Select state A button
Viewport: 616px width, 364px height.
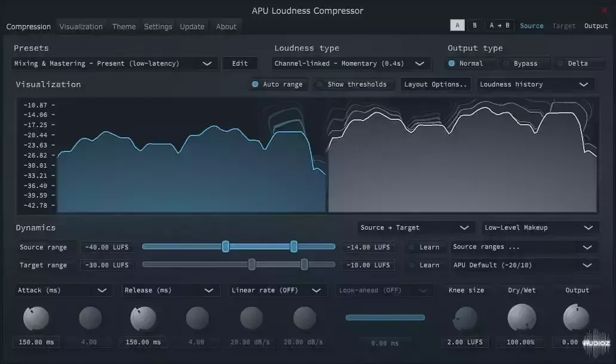click(x=457, y=25)
